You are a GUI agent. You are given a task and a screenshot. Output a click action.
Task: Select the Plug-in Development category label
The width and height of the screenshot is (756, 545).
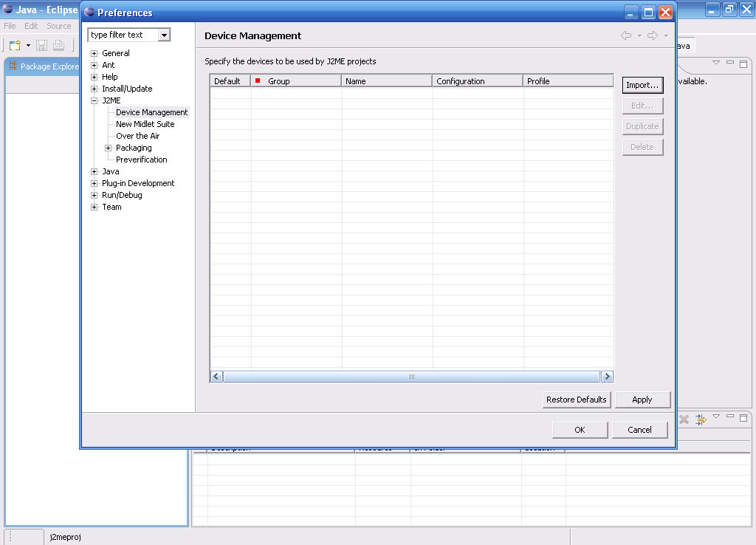[x=138, y=183]
